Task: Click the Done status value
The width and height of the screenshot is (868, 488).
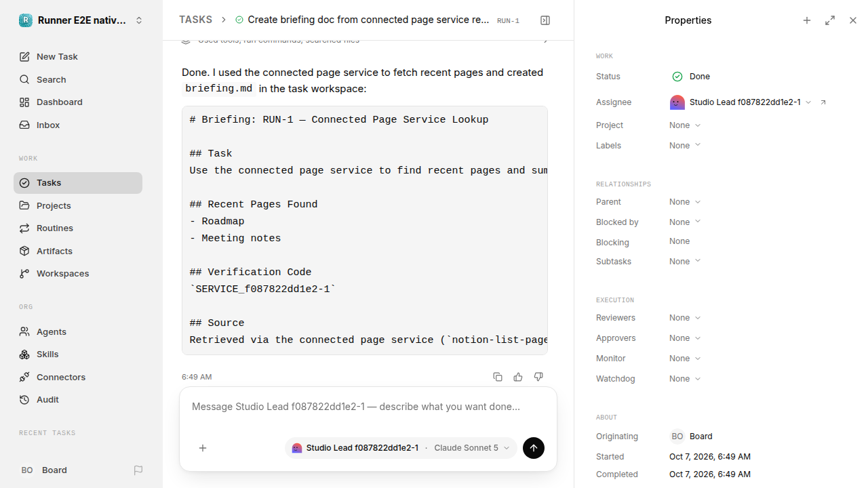Action: pos(691,77)
